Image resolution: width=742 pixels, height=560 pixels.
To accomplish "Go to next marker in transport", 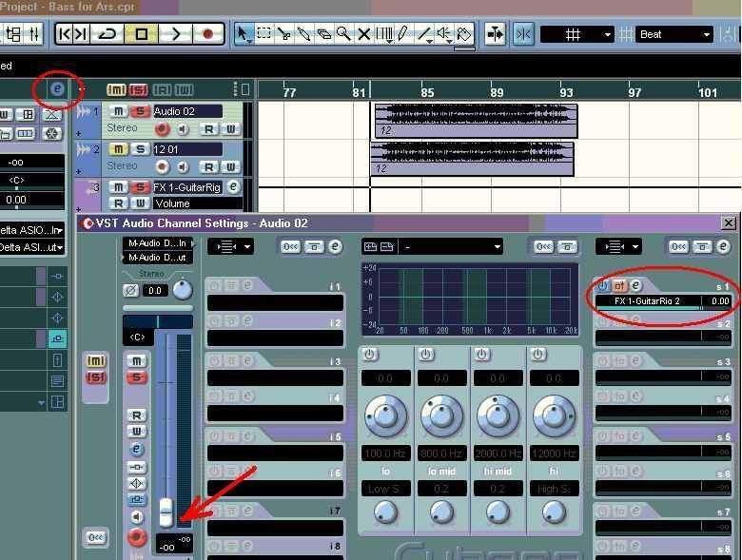I will pos(81,34).
